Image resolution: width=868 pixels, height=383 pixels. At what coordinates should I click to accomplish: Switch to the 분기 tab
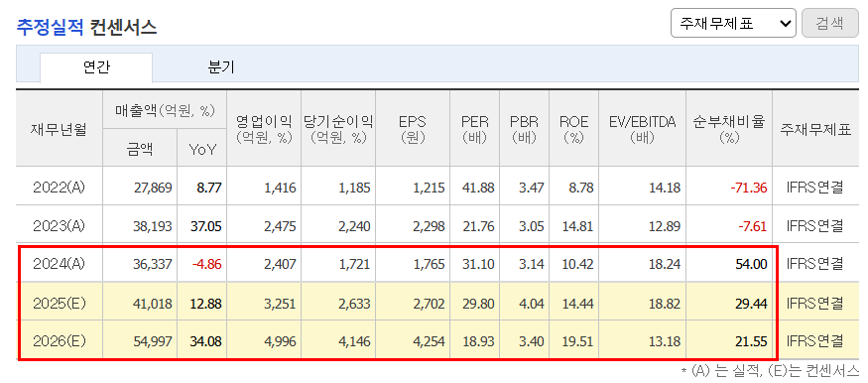[x=221, y=67]
